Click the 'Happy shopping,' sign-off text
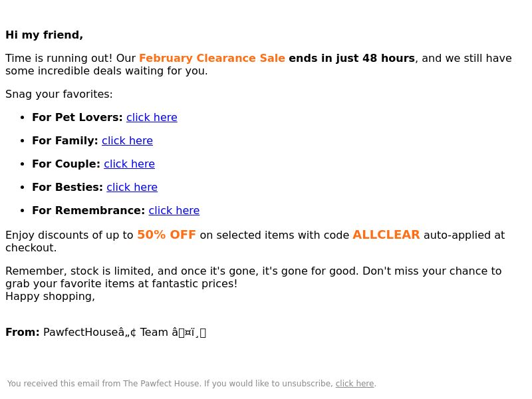532x399 pixels. click(x=51, y=297)
